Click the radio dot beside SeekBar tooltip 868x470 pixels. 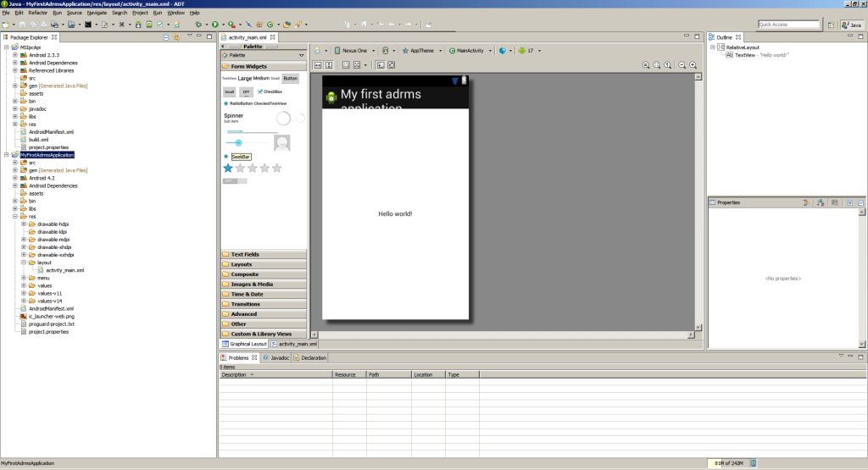pos(225,157)
